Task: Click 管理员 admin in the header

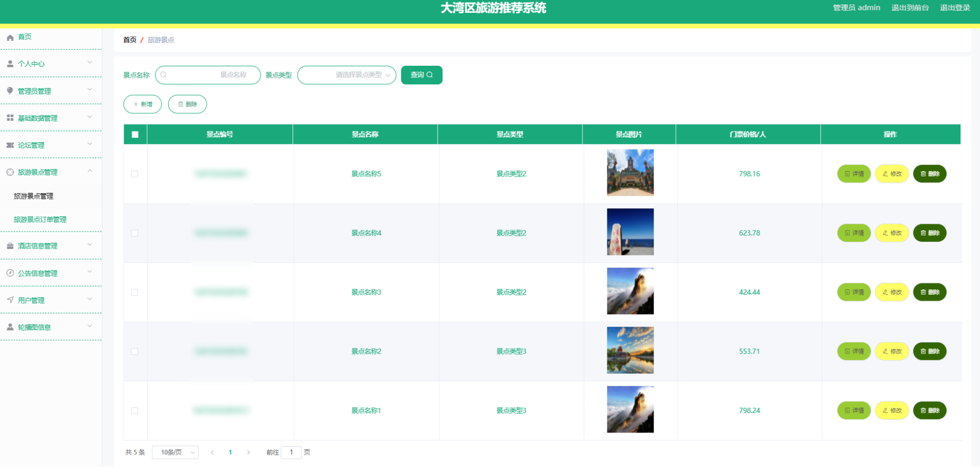Action: [x=857, y=7]
